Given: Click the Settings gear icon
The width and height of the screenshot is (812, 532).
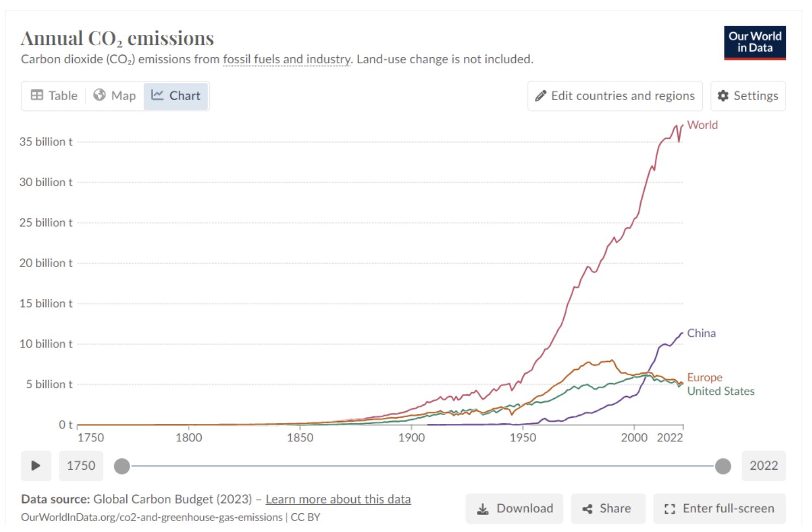Looking at the screenshot, I should (723, 96).
